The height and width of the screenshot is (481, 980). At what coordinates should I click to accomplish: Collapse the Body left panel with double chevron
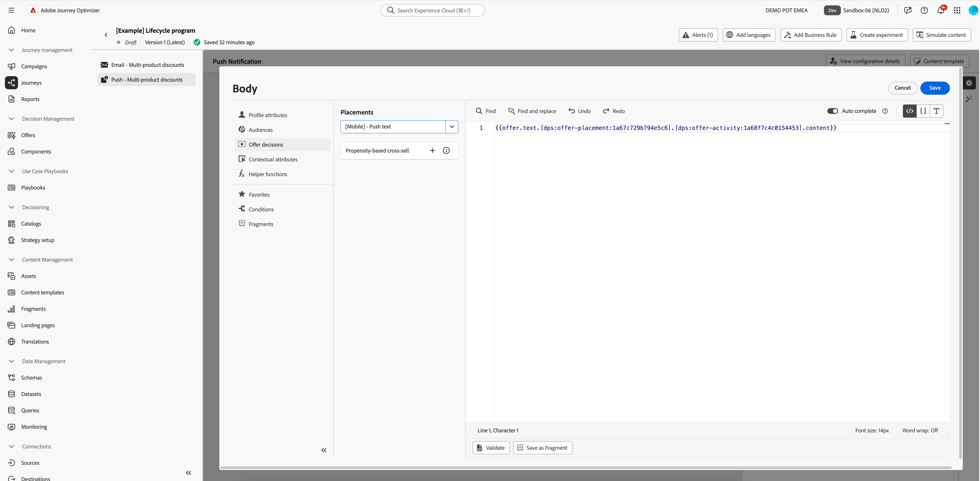324,450
